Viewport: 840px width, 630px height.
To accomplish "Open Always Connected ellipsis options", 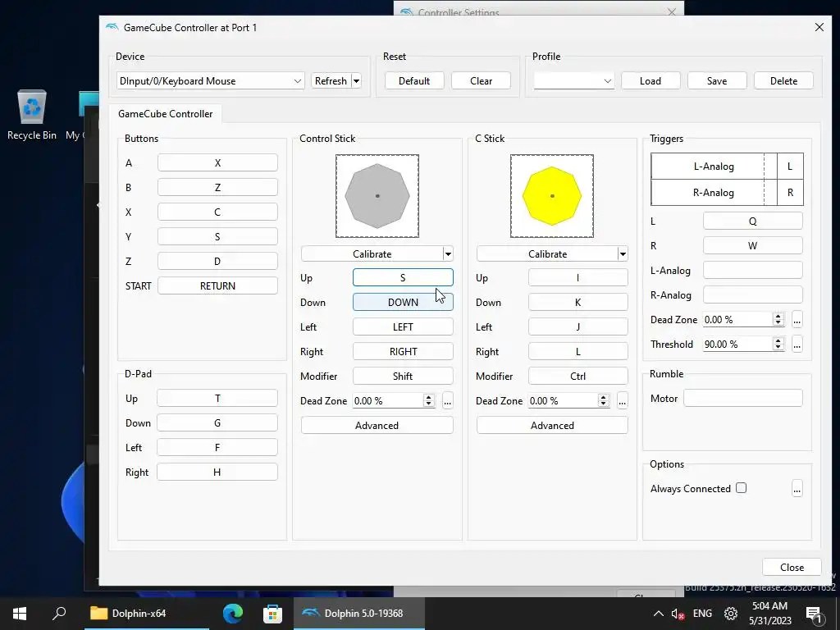I will click(x=797, y=489).
